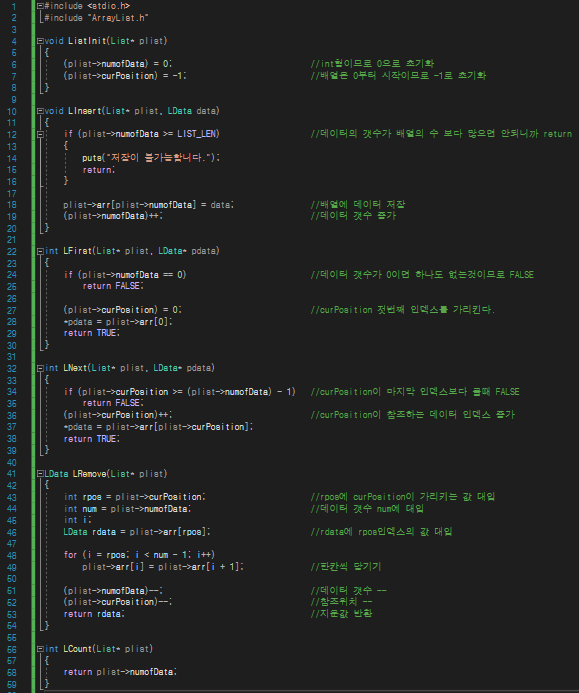Click the comment on line 12 ending with return
Screen dimensions: 579x693
(441, 133)
